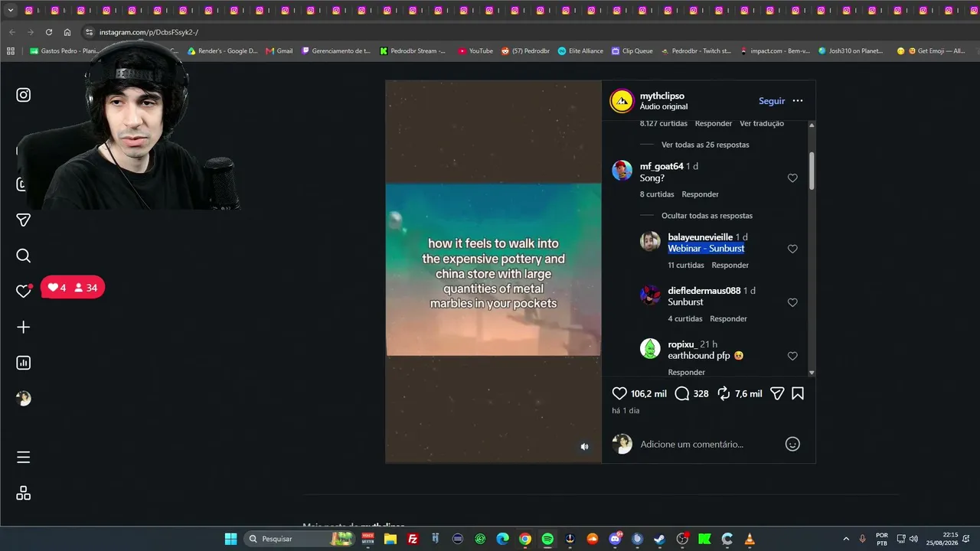Viewport: 980px width, 551px height.
Task: Like balayeunevieille's Sunburst reply
Action: 792,249
